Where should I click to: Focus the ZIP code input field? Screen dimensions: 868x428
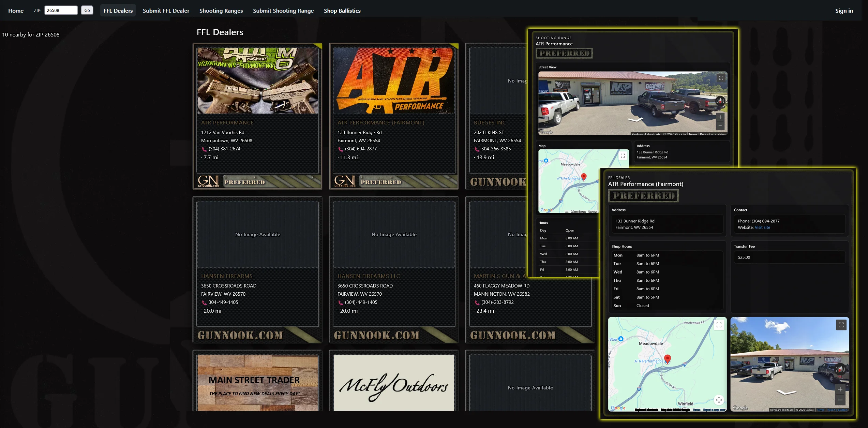(x=61, y=11)
